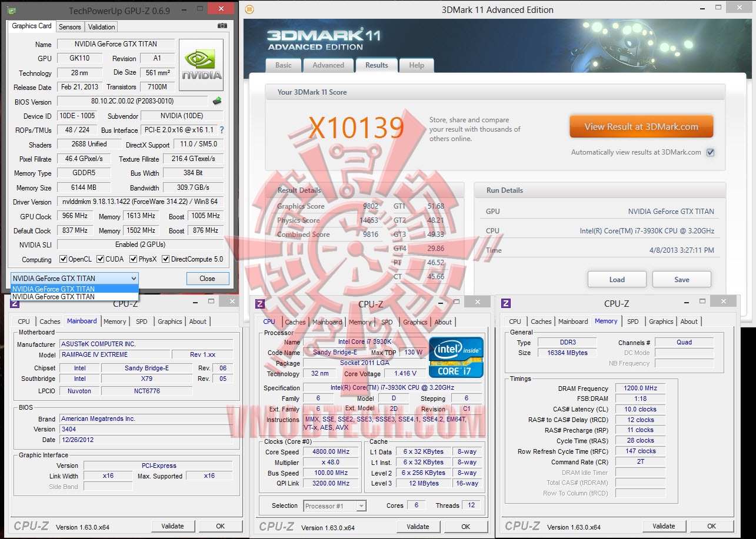Click Validate in the Timings CPU-Z window
Screen dimensions: 756x539
click(664, 526)
